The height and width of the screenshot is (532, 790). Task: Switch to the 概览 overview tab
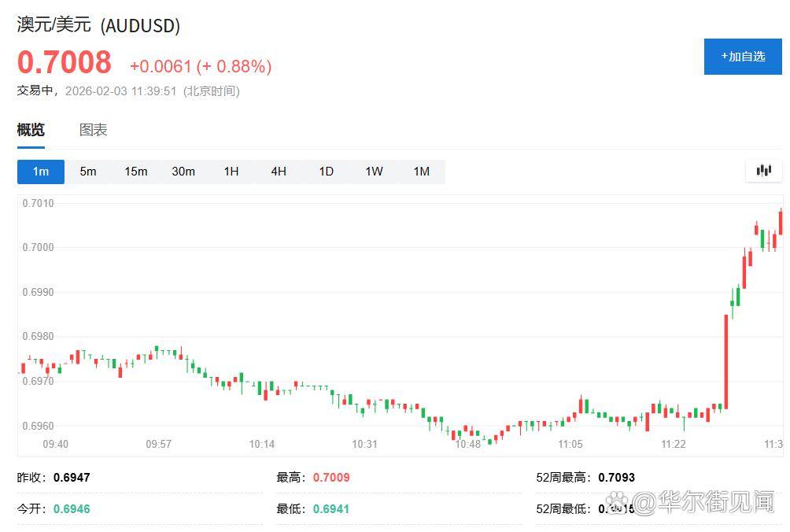pos(31,131)
